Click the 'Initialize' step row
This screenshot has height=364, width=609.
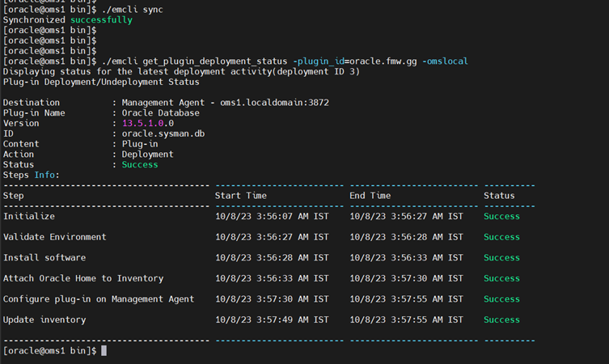[29, 217]
